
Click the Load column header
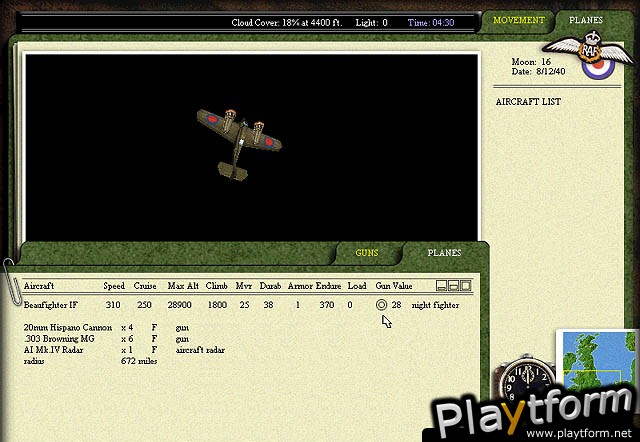pos(357,286)
